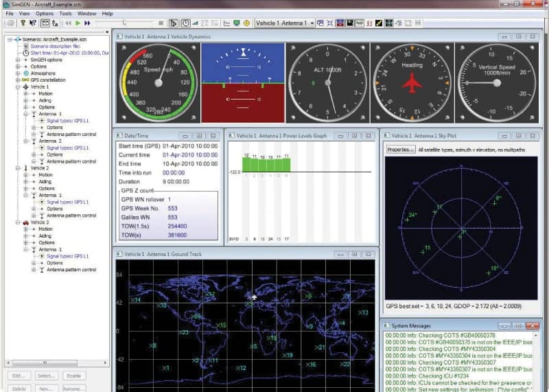Open the Vehicle 1 Antenna 1 dropdown
Screen dimensions: 549x392
[285, 23]
